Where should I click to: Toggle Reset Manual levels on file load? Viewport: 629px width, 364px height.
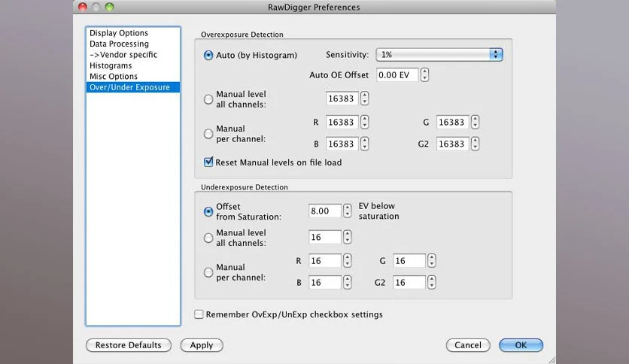208,162
